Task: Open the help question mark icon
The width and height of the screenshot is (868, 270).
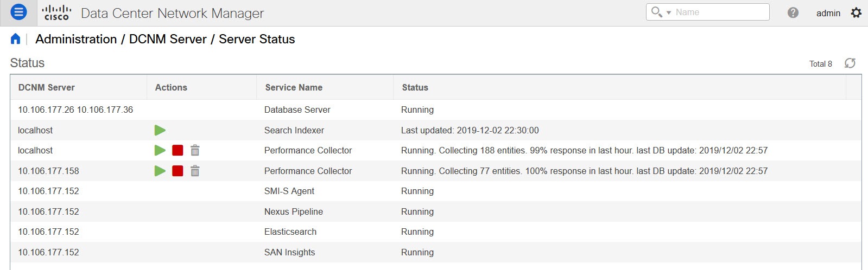Action: 793,12
